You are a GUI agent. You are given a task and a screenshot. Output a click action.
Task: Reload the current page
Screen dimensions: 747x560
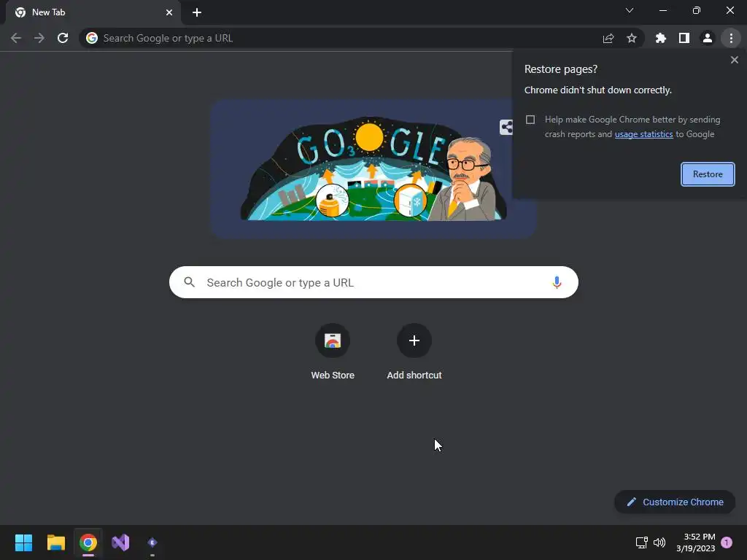[63, 38]
